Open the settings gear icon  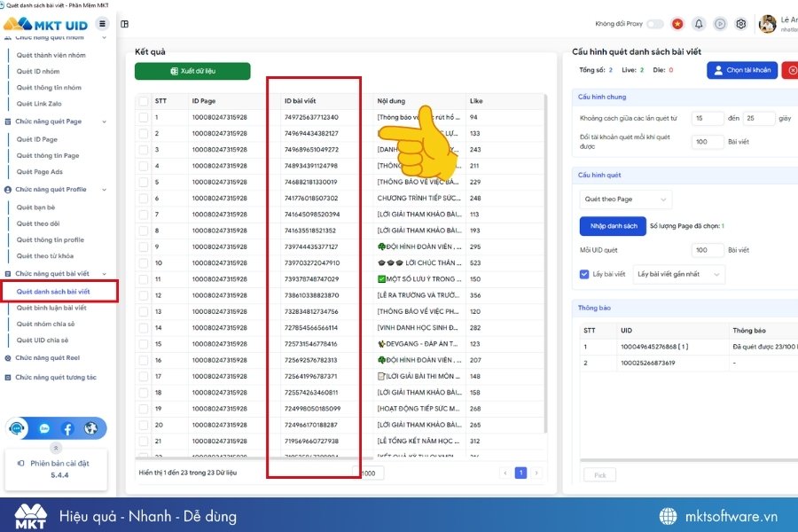click(x=741, y=24)
